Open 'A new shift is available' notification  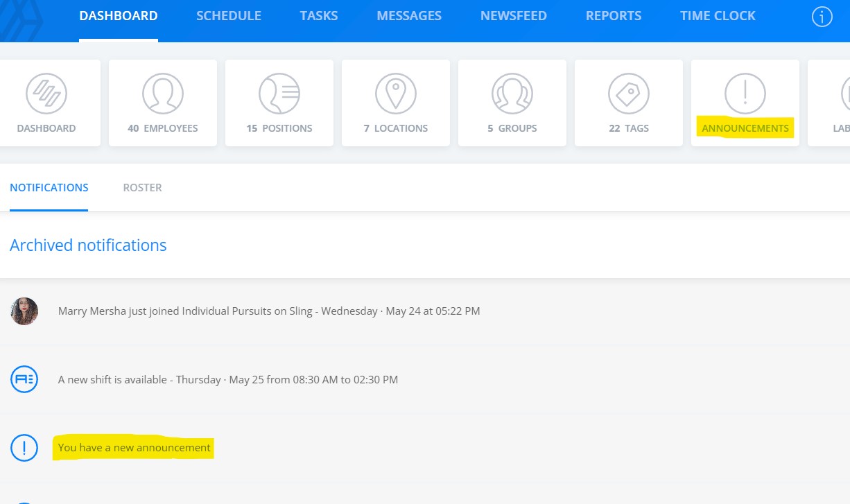[x=228, y=380]
